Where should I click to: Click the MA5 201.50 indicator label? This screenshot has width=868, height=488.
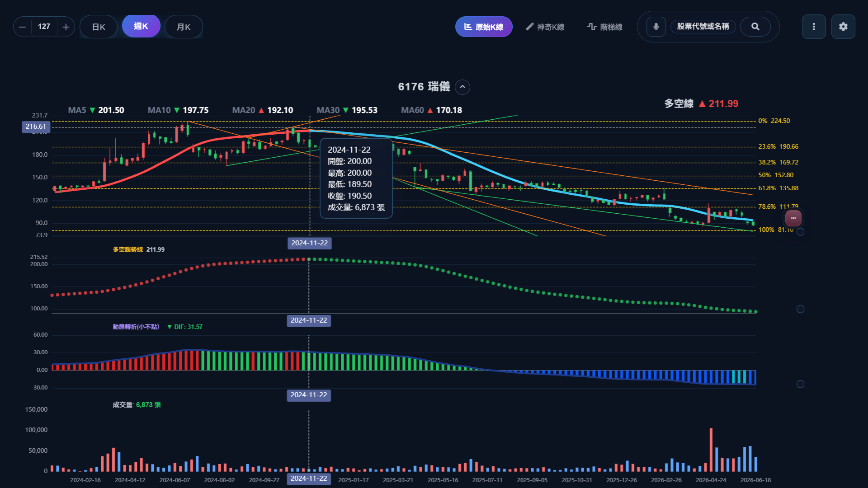pyautogui.click(x=96, y=110)
